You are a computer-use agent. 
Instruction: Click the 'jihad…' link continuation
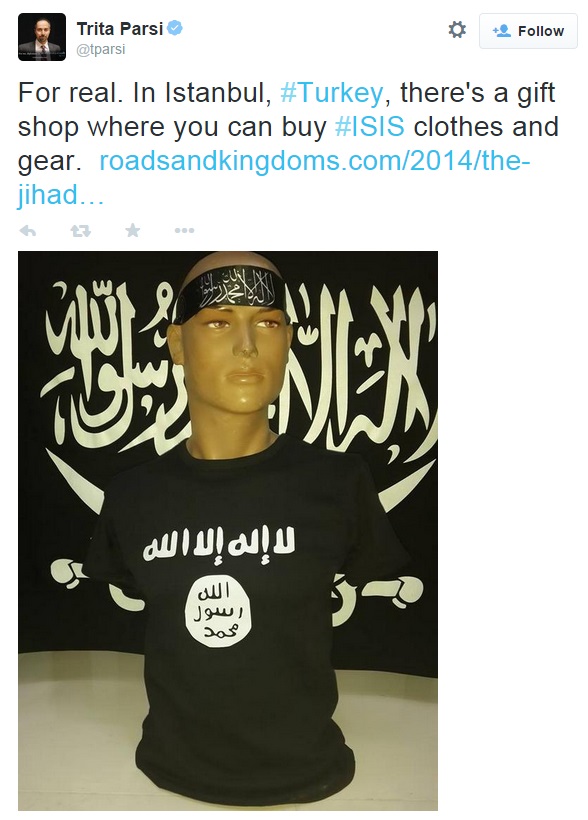(x=61, y=195)
